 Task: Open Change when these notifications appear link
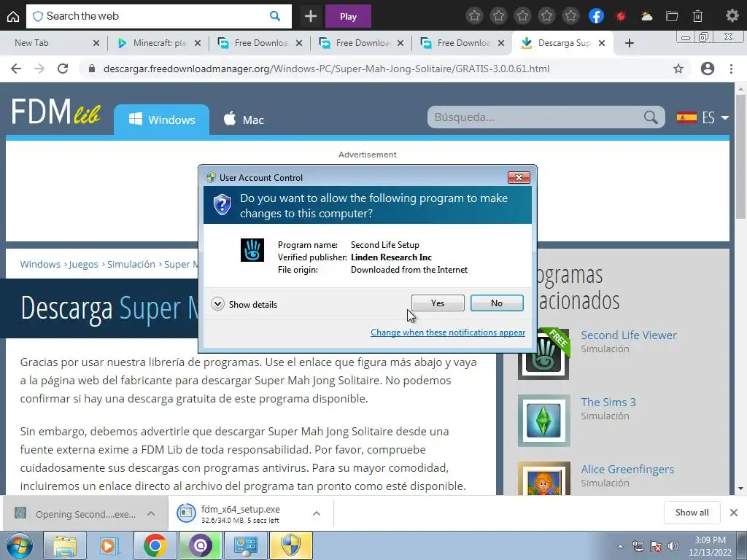click(x=448, y=332)
